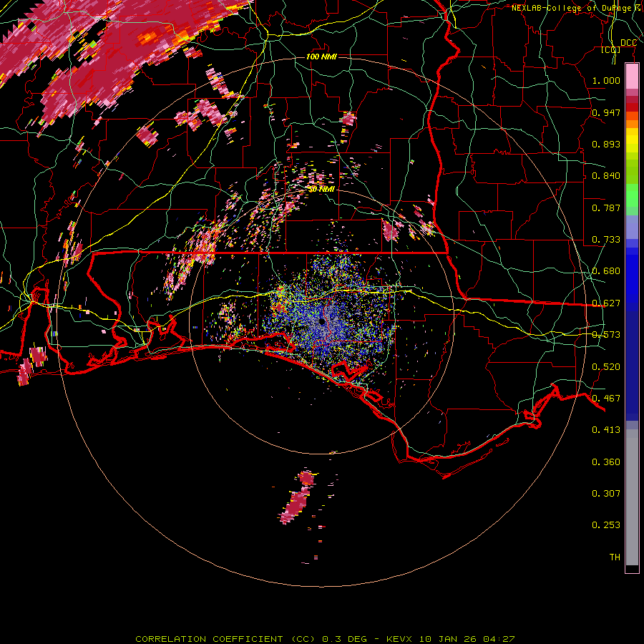Pick the light pink color band beside 1.000
The width and height of the screenshot is (644, 644).
coord(632,77)
